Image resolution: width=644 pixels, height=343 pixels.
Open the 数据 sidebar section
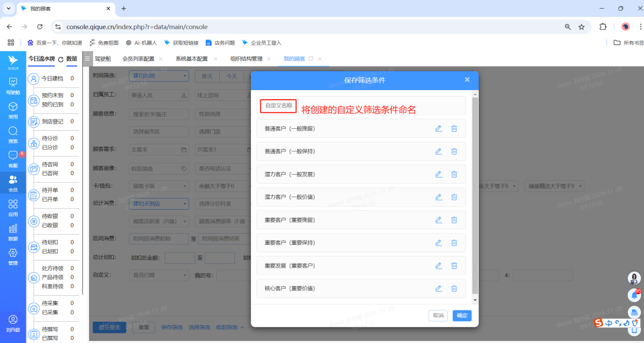pos(13,232)
